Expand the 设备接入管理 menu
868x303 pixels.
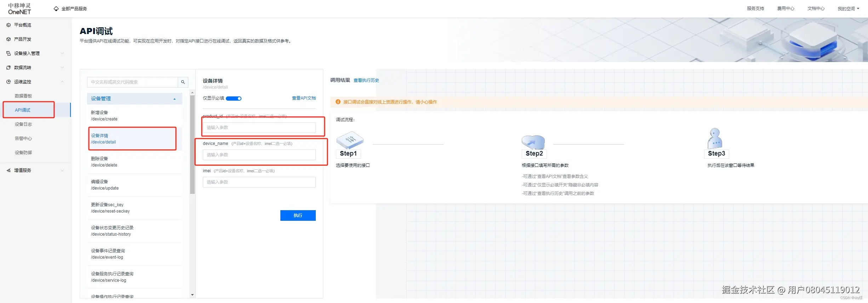click(62, 54)
